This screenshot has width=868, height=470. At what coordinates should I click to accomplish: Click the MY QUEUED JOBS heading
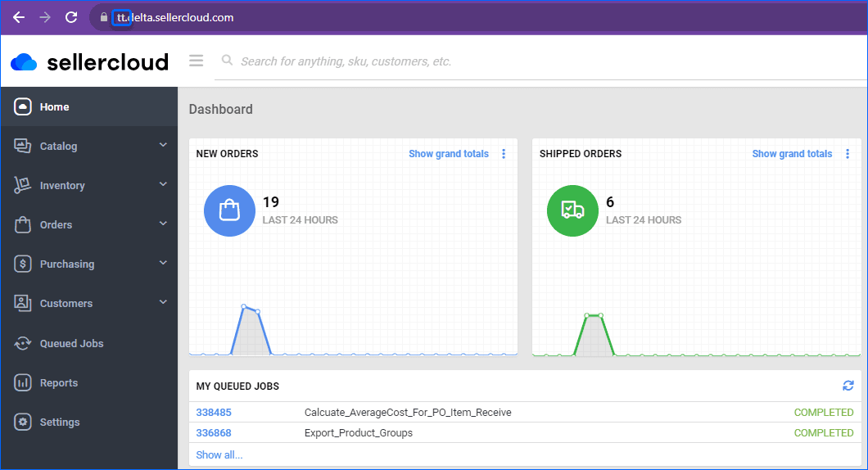(237, 386)
